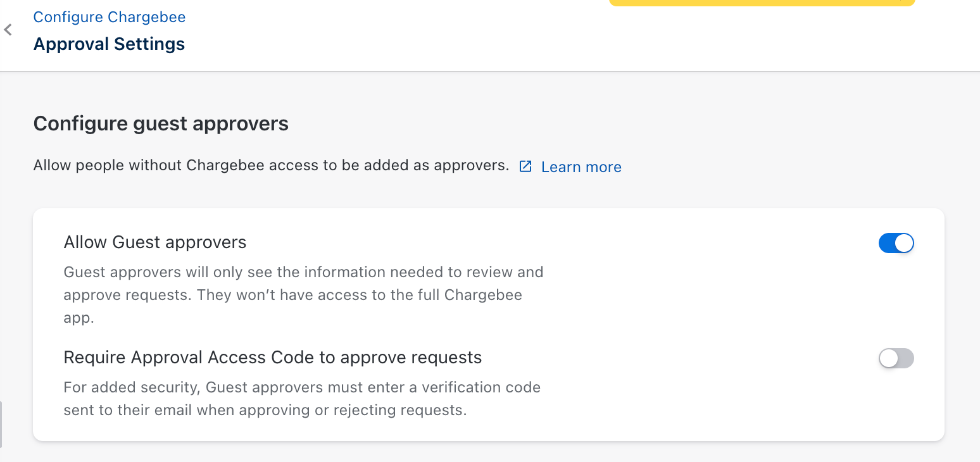This screenshot has height=462, width=980.
Task: Click the gray handle on the left edge
Action: (x=1, y=424)
